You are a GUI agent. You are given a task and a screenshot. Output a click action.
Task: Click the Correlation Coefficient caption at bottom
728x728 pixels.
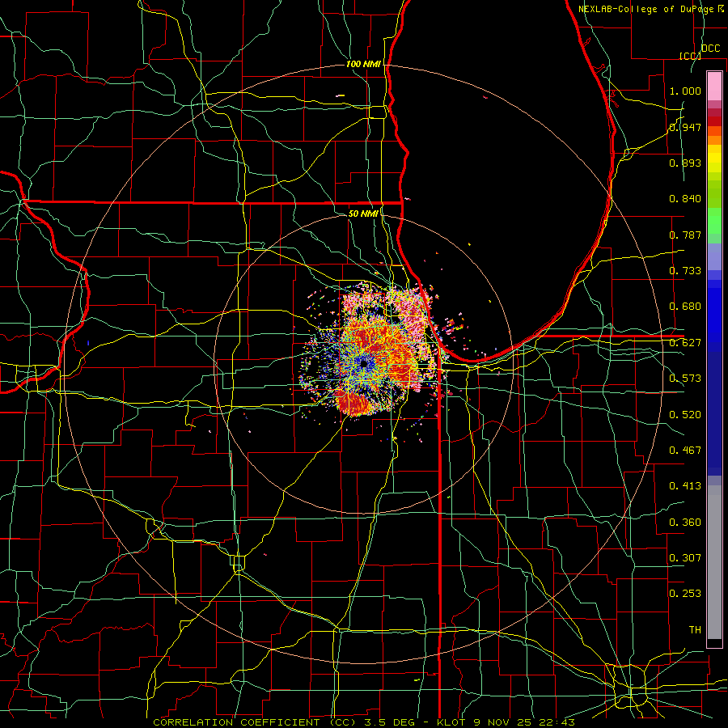point(364,722)
